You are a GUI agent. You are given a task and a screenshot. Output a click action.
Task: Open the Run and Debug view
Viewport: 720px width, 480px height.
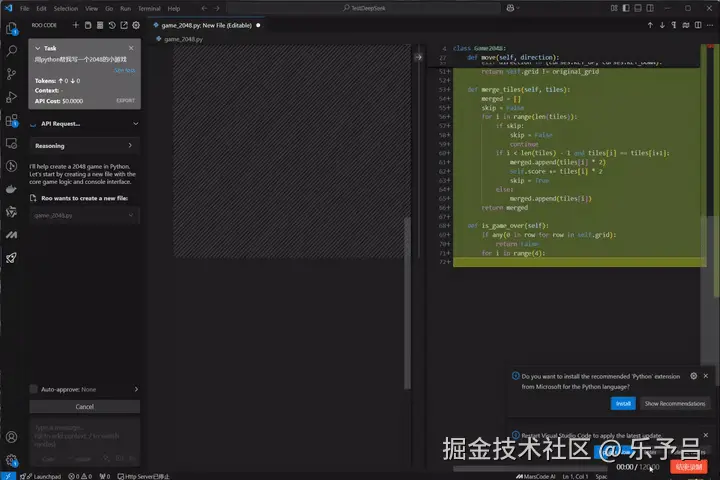coord(11,97)
